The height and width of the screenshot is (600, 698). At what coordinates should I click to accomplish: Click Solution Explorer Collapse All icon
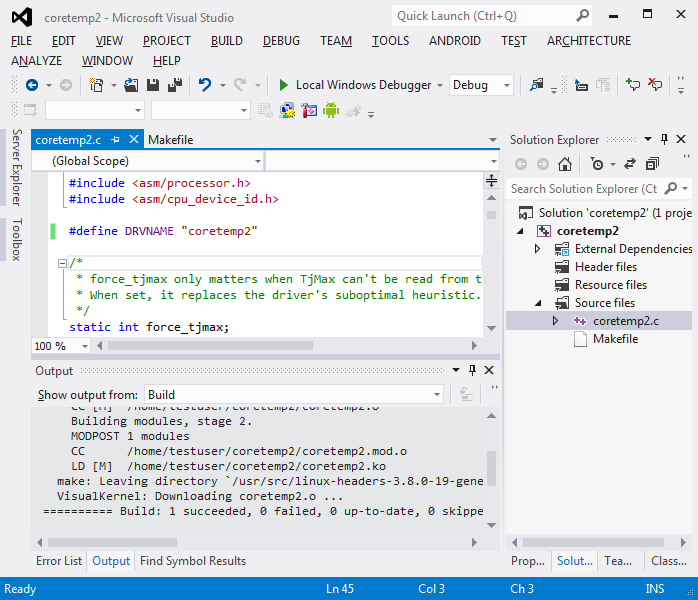pos(652,164)
